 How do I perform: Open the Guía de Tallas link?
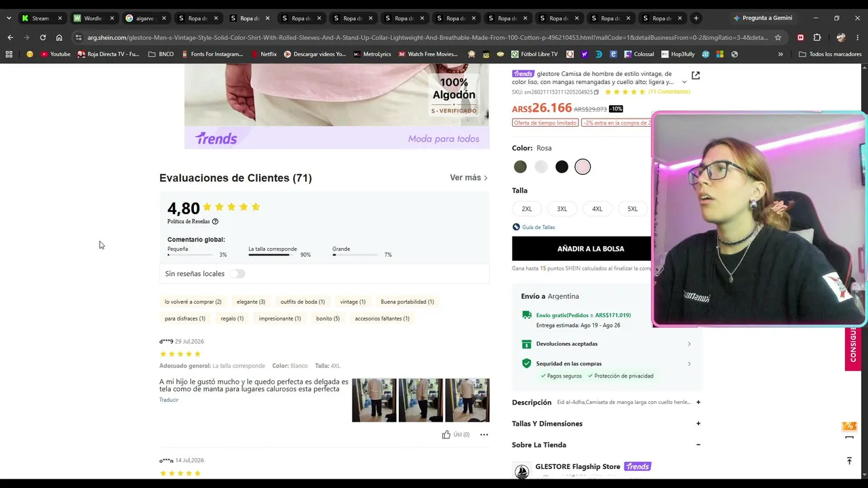coord(538,227)
